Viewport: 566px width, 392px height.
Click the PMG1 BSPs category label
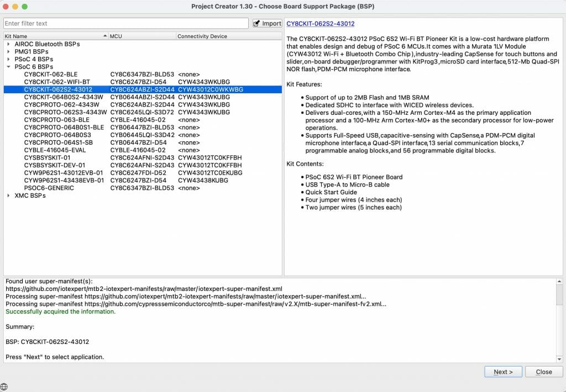[x=32, y=51]
